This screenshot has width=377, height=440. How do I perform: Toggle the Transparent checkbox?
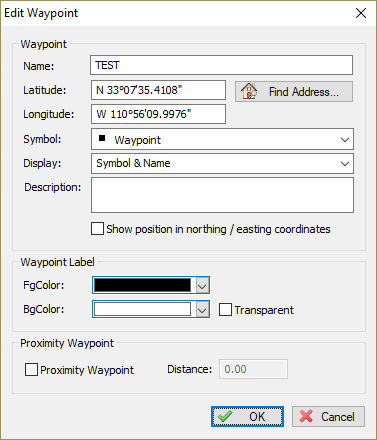(x=225, y=310)
